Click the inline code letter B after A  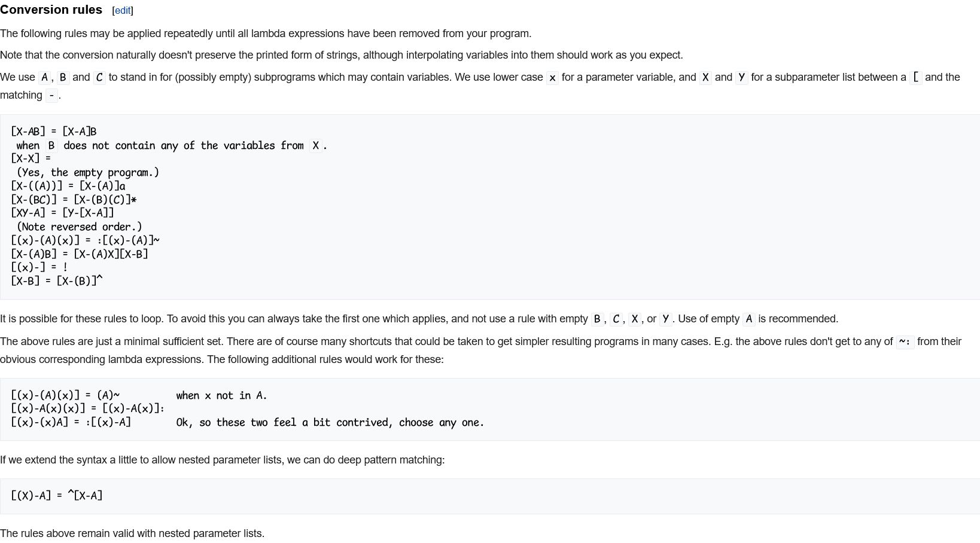[x=63, y=78]
